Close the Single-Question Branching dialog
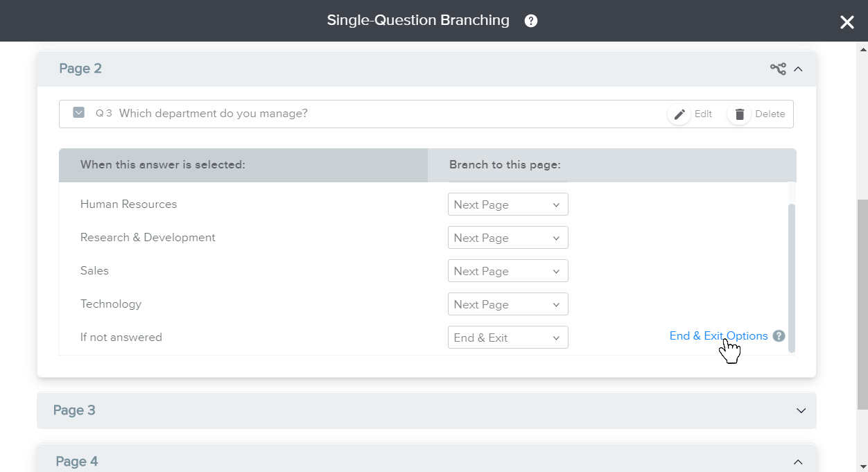This screenshot has height=472, width=868. tap(847, 22)
